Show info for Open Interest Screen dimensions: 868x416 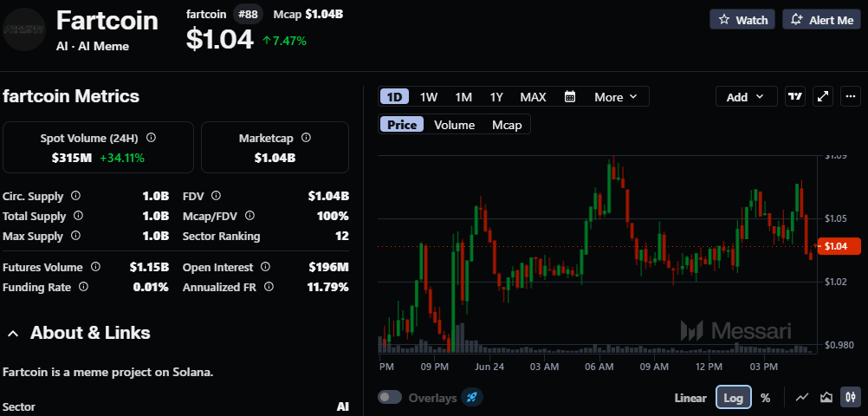point(265,267)
